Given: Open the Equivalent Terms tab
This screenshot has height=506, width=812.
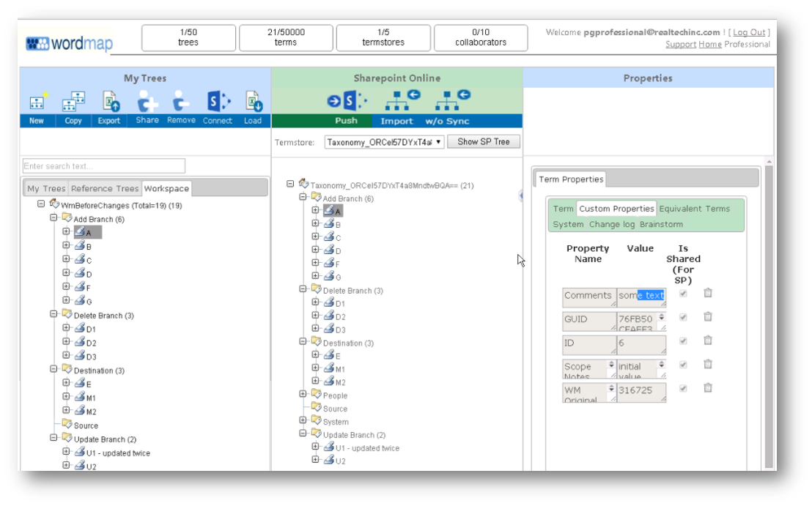Looking at the screenshot, I should 694,209.
